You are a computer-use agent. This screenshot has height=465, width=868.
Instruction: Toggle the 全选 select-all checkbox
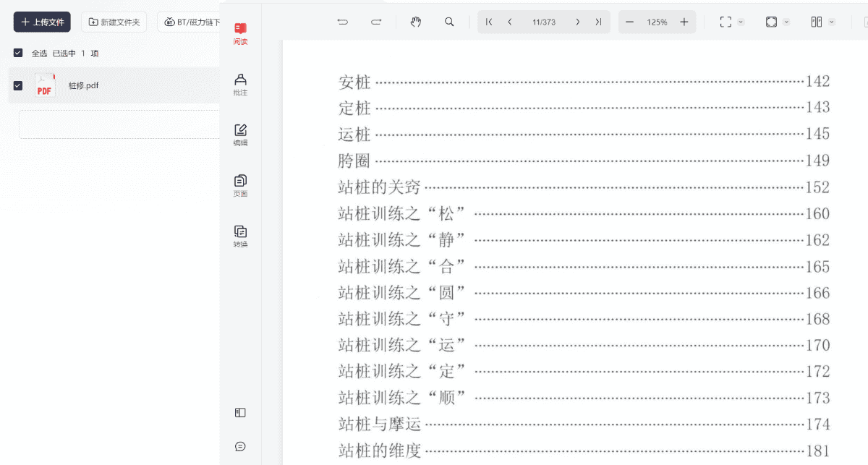click(18, 53)
